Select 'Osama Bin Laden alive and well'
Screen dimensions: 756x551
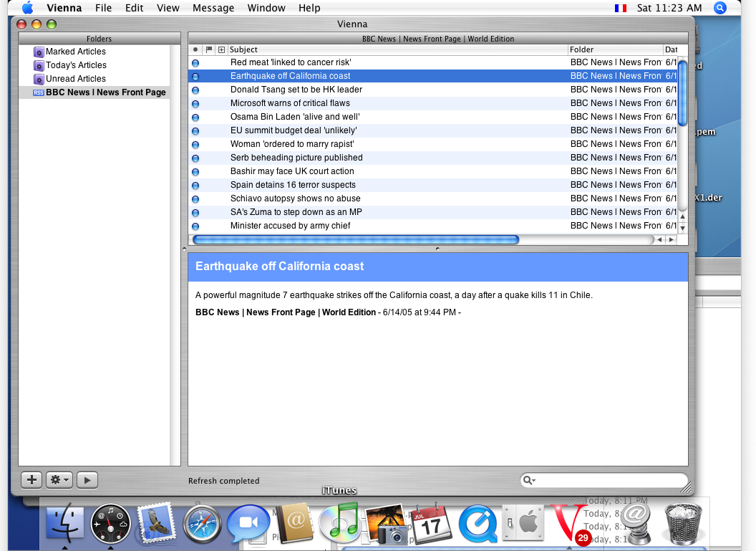pos(433,116)
